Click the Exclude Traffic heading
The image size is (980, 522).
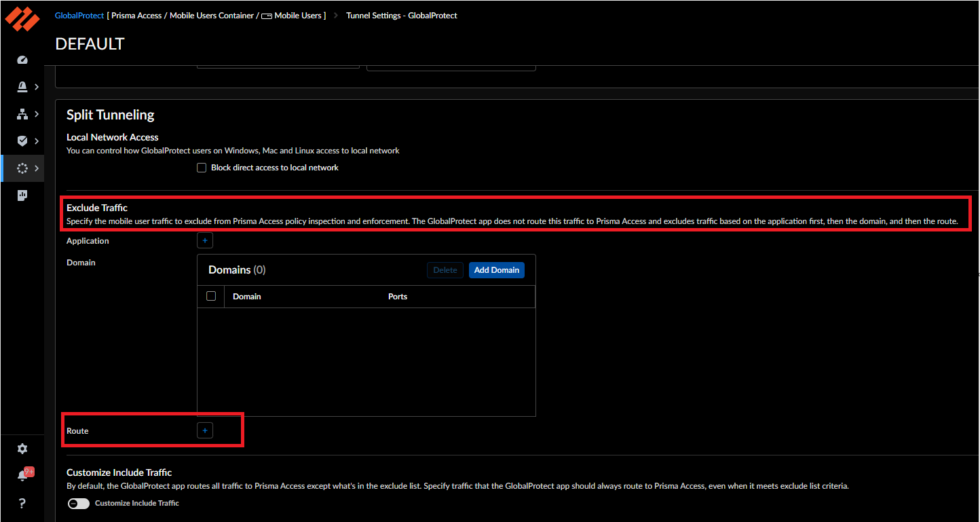pyautogui.click(x=97, y=208)
